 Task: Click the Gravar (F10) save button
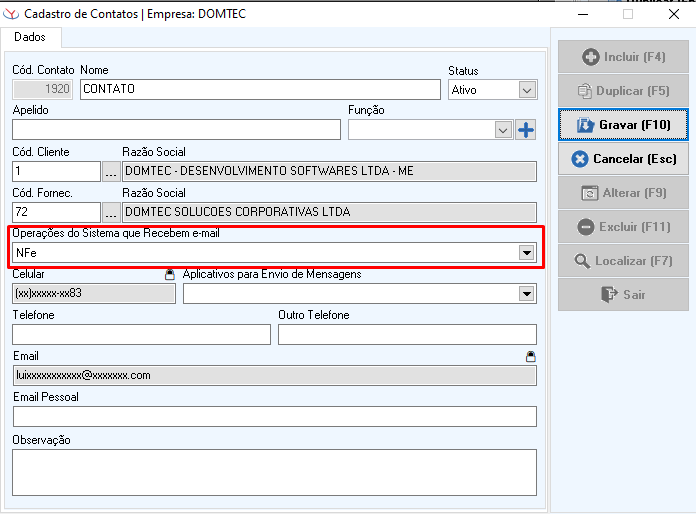pyautogui.click(x=623, y=125)
